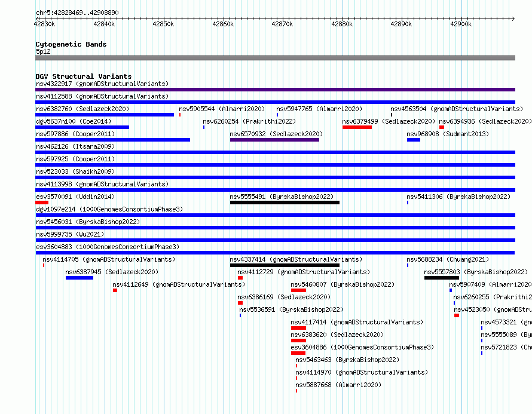Select nsv523033 (Shaikh2009) label
The image size is (532, 414).
(75, 171)
